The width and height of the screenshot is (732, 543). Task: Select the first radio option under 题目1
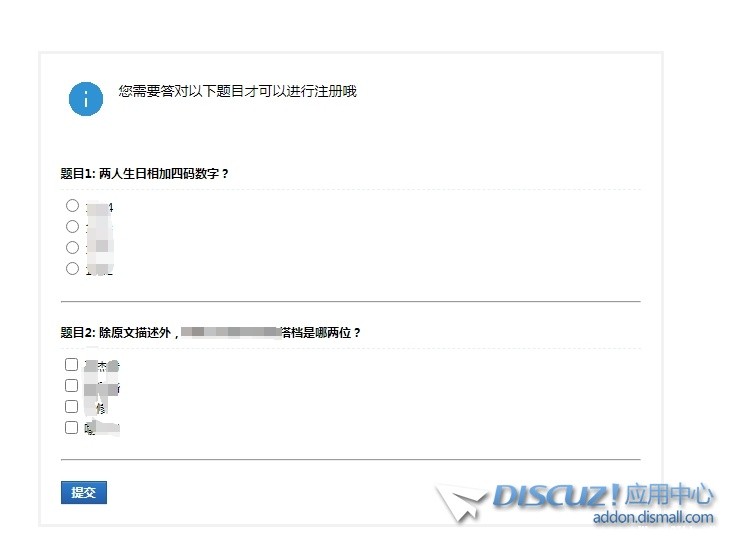tap(72, 205)
